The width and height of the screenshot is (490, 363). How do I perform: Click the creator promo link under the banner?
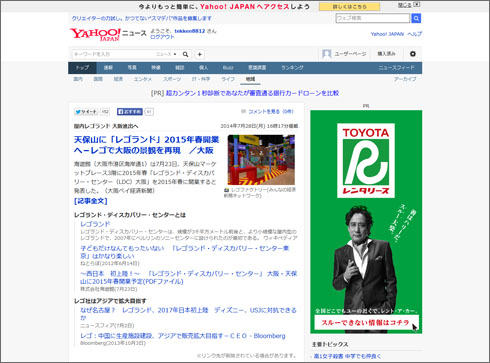142,18
